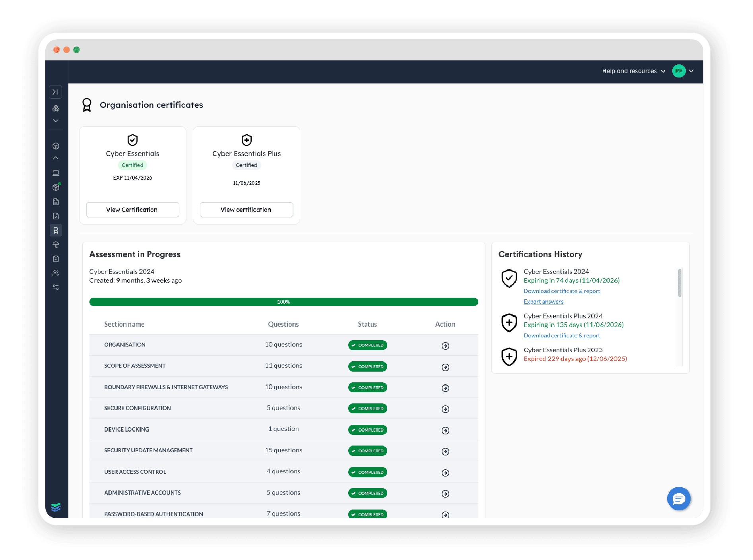This screenshot has height=560, width=753.
Task: Select the certificates ribbon icon in sidebar
Action: coord(56,230)
